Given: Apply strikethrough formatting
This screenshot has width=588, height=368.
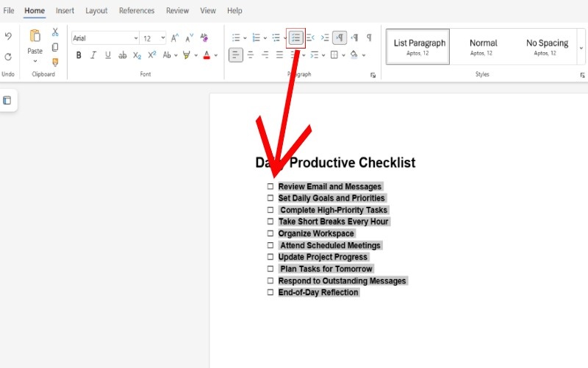Looking at the screenshot, I should click(122, 55).
